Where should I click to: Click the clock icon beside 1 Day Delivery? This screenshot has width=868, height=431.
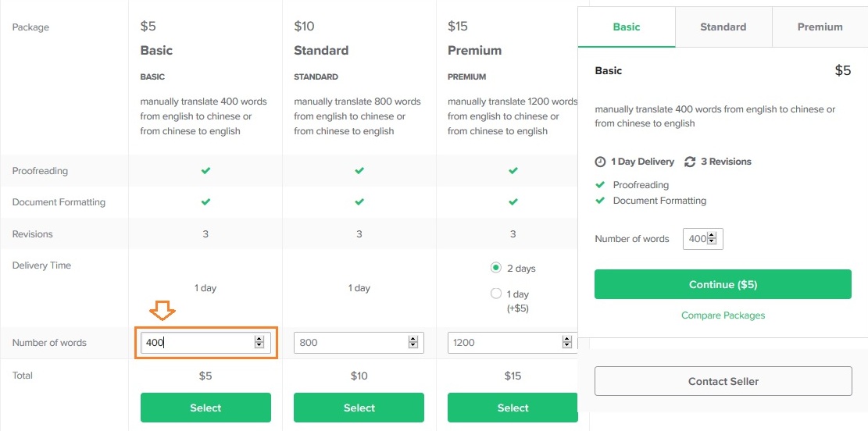tap(600, 162)
